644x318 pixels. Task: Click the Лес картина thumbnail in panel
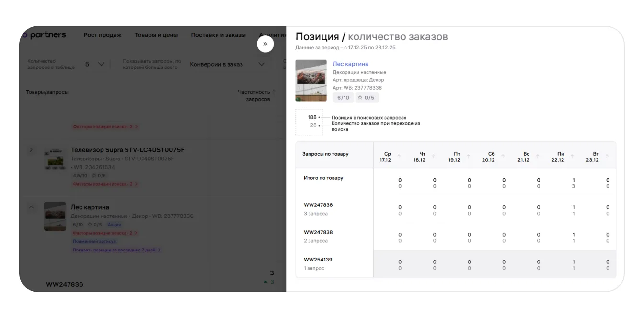click(x=310, y=80)
